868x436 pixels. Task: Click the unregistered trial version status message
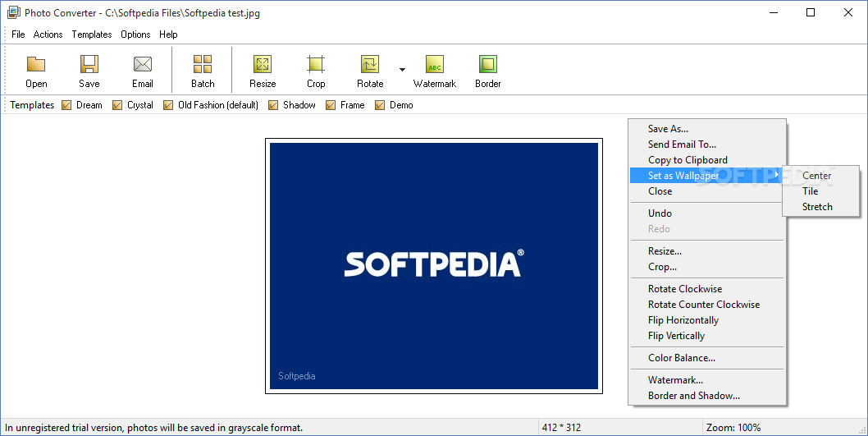coord(154,428)
